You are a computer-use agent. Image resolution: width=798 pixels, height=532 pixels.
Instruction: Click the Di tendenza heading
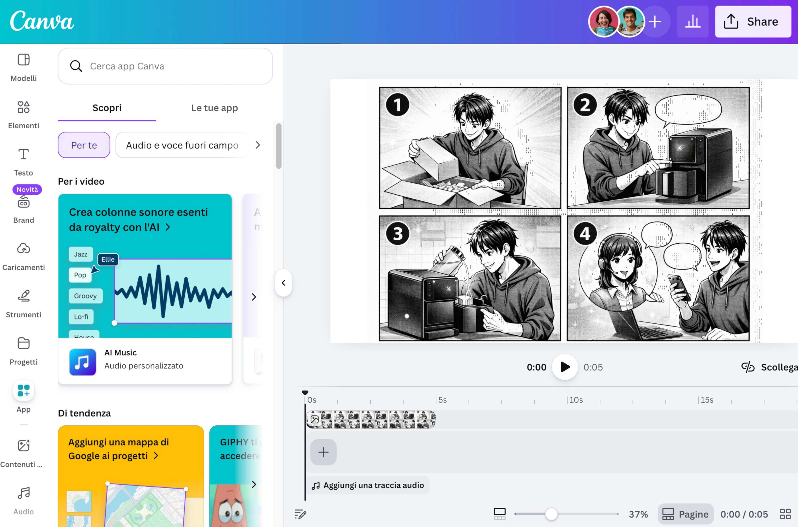[x=84, y=413]
